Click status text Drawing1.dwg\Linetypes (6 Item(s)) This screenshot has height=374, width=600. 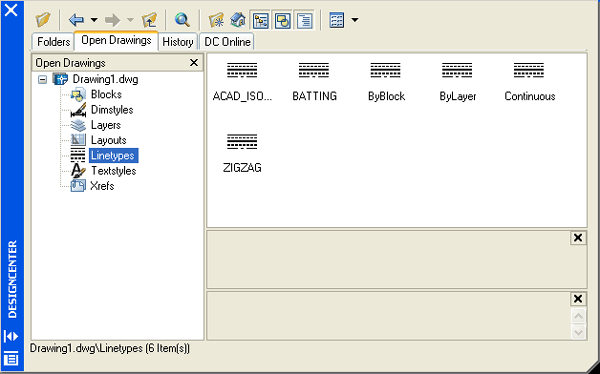[110, 348]
